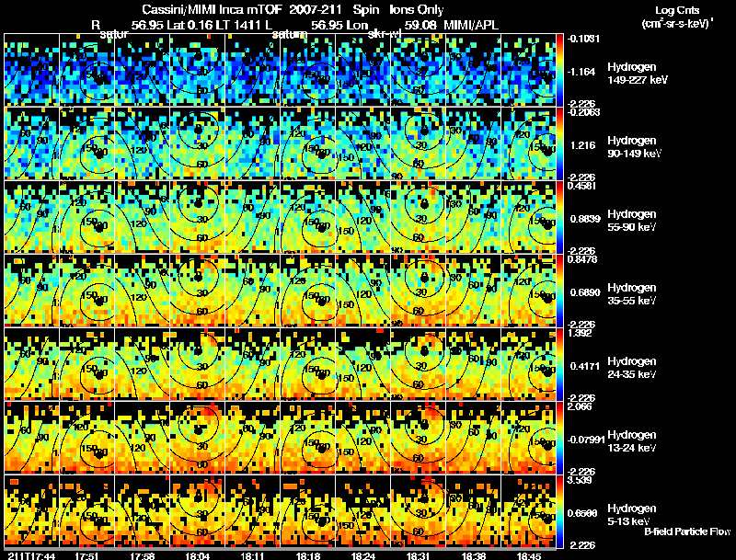Click the 18:18 time label
736x560 pixels.
pyautogui.click(x=308, y=555)
